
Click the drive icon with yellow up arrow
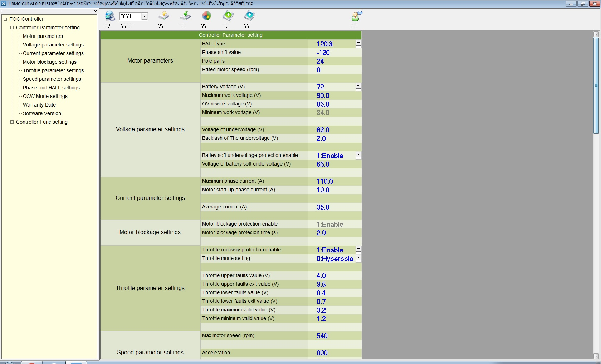163,16
